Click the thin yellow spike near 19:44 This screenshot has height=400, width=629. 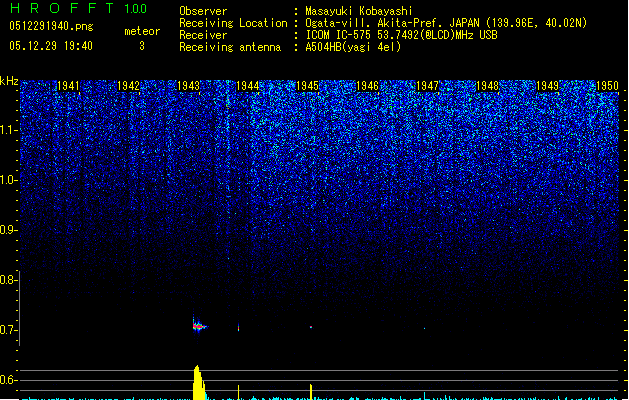(238, 392)
